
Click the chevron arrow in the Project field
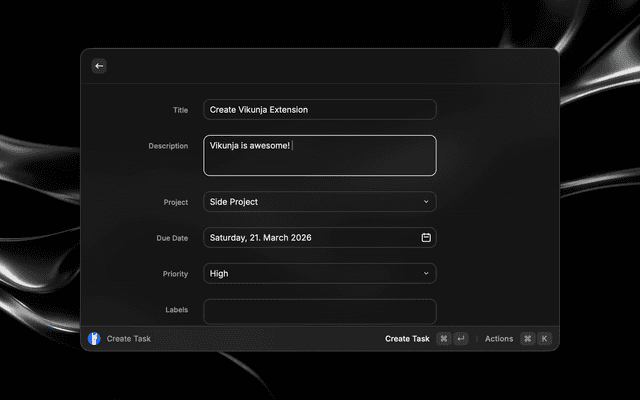[426, 202]
